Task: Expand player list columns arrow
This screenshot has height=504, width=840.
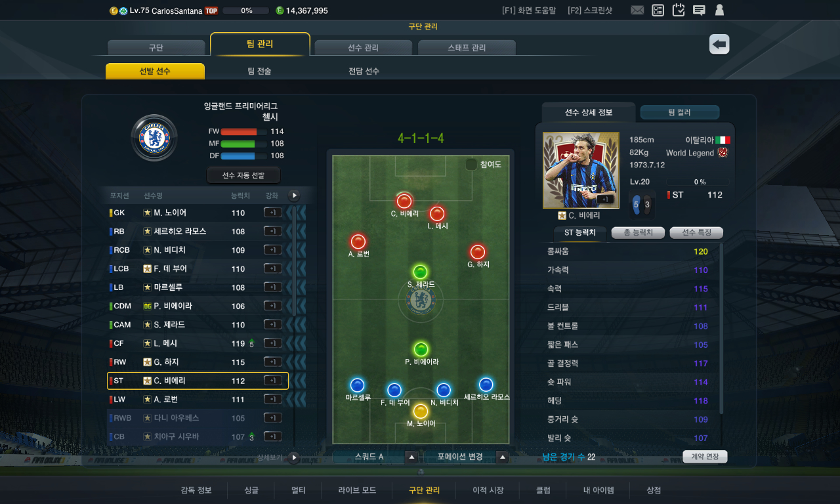Action: coord(294,196)
